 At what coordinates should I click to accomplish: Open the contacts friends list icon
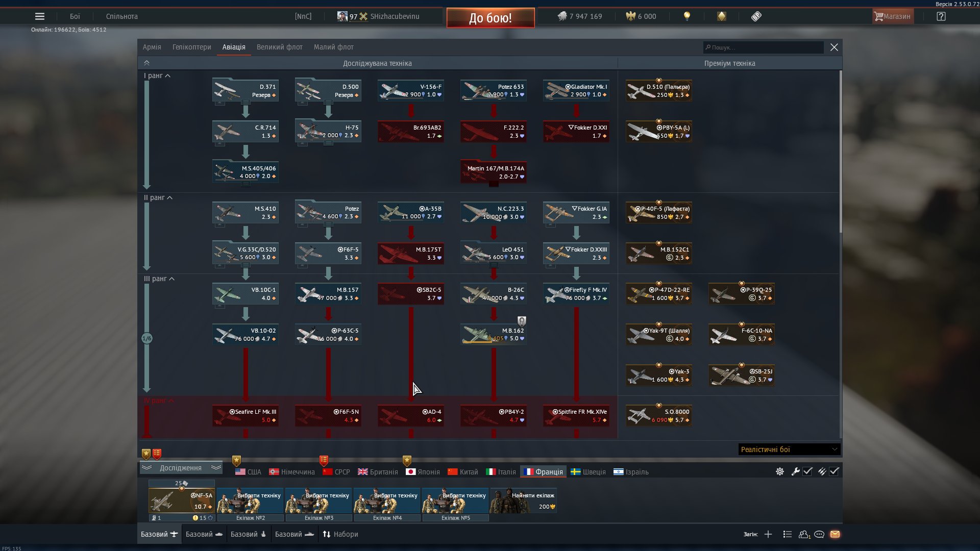tap(804, 534)
